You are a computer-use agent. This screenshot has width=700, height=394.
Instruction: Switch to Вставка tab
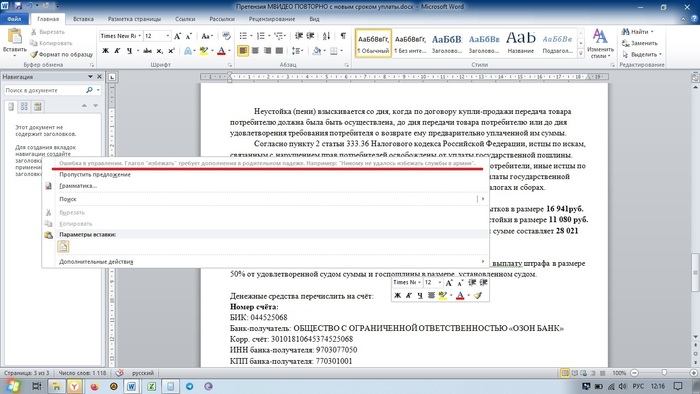83,19
